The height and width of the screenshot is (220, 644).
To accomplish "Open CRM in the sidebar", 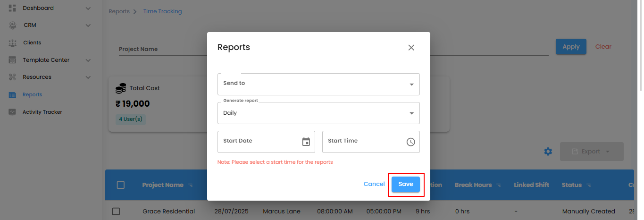I will [30, 25].
